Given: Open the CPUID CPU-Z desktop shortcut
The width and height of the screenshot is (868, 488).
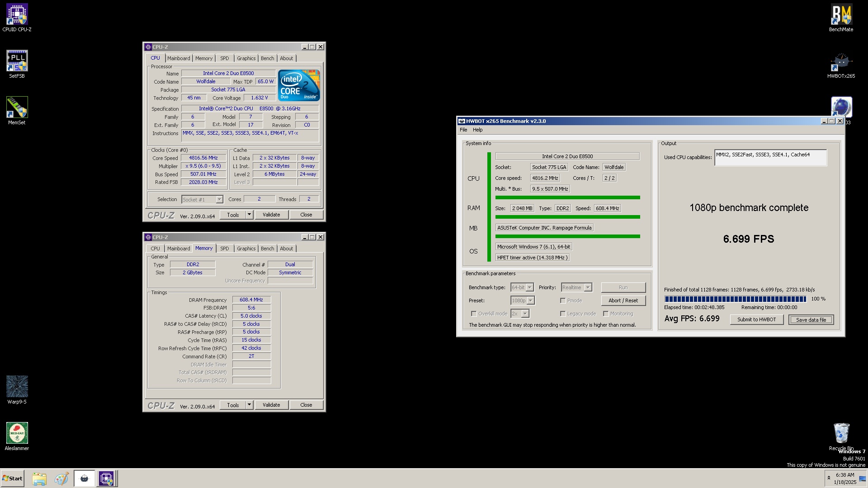Looking at the screenshot, I should point(17,18).
